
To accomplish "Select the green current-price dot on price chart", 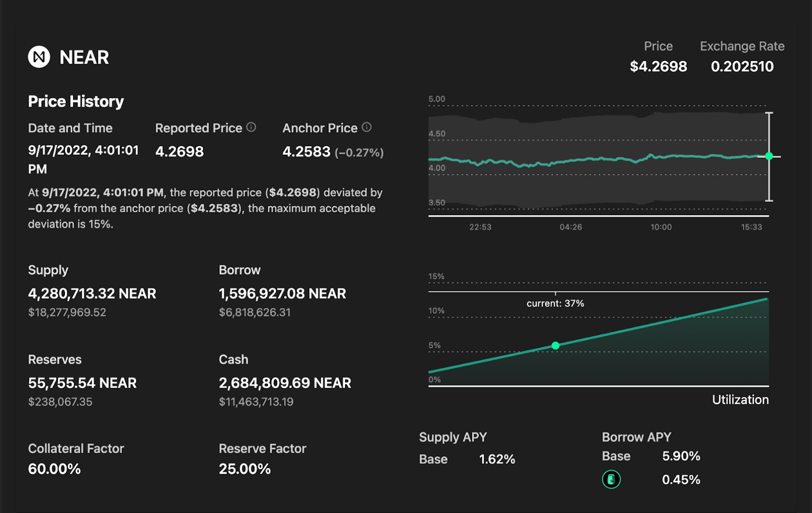I will coord(769,156).
